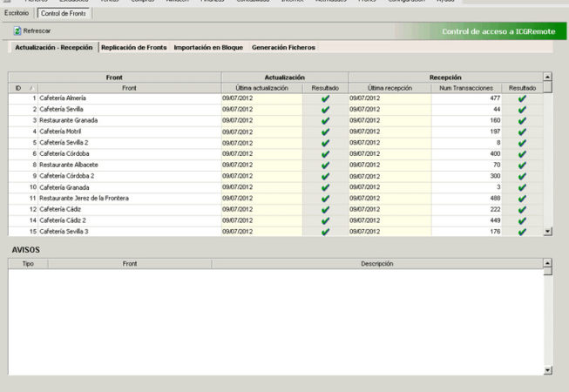Switch to Control de Fronts tab
Viewport: 569px width, 392px height.
tap(64, 13)
